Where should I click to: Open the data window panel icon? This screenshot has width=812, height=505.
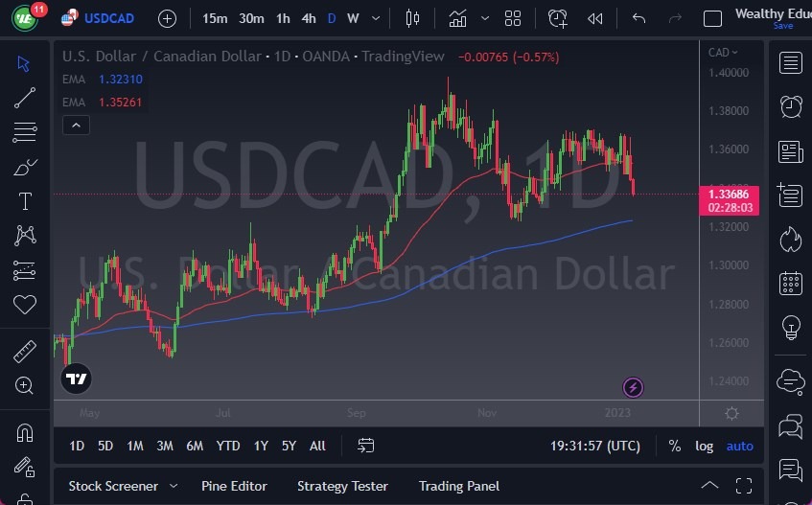(x=790, y=195)
